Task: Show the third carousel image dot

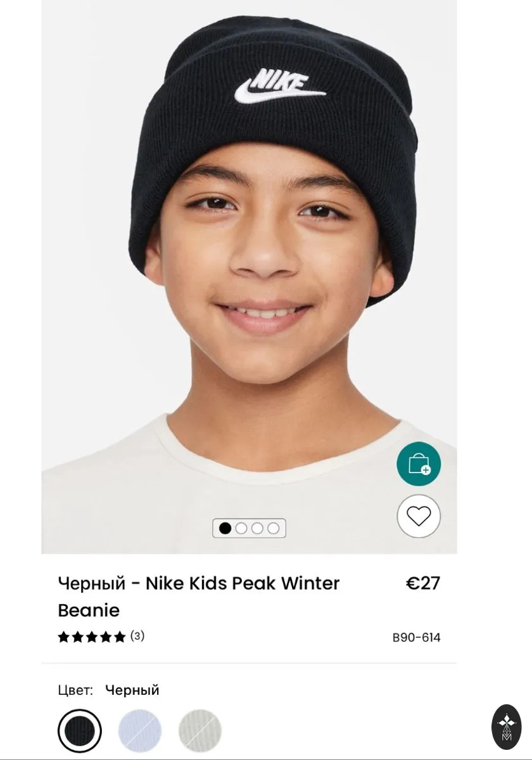Action: (257, 528)
